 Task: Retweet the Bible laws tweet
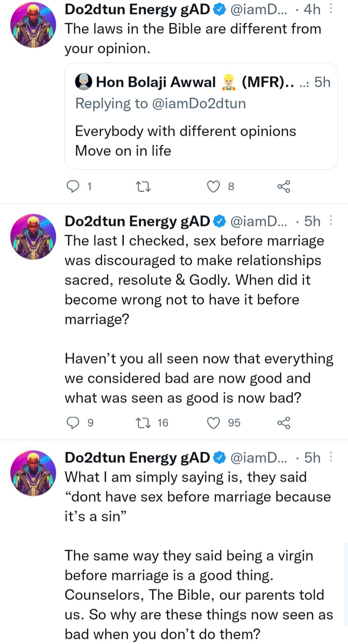click(x=143, y=187)
